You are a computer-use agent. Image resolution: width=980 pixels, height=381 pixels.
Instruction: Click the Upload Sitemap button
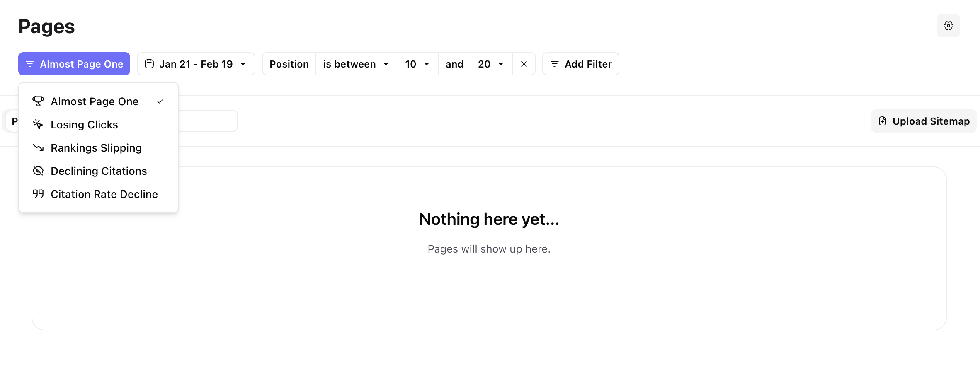tap(923, 121)
